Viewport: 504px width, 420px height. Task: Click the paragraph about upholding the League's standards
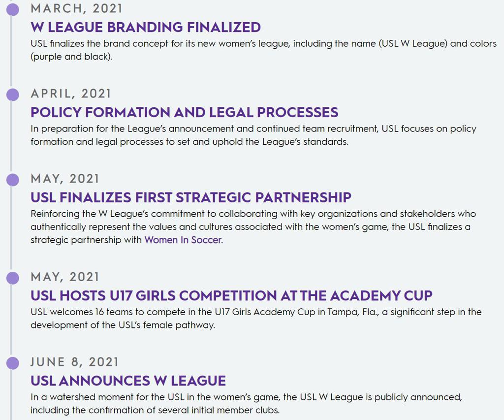253,135
